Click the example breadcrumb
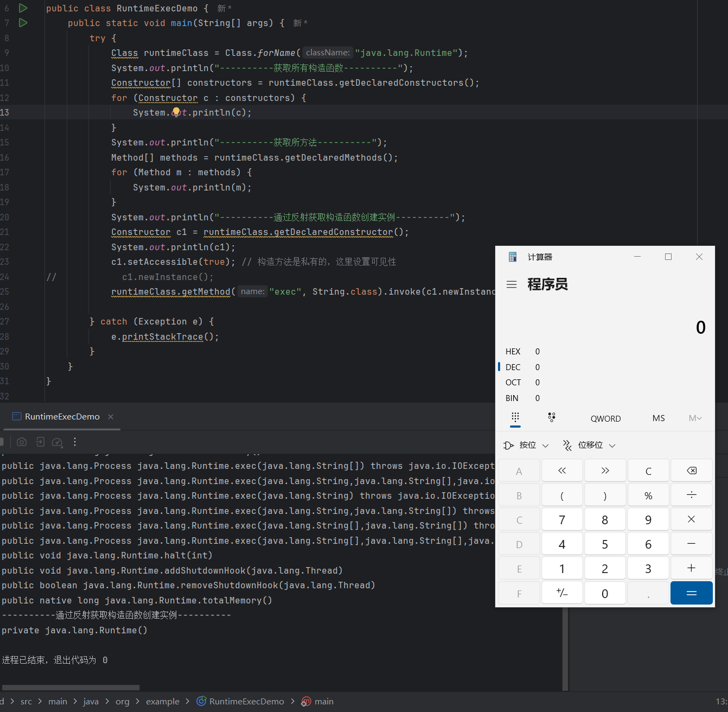Screen dimensions: 728x712 coord(162,701)
